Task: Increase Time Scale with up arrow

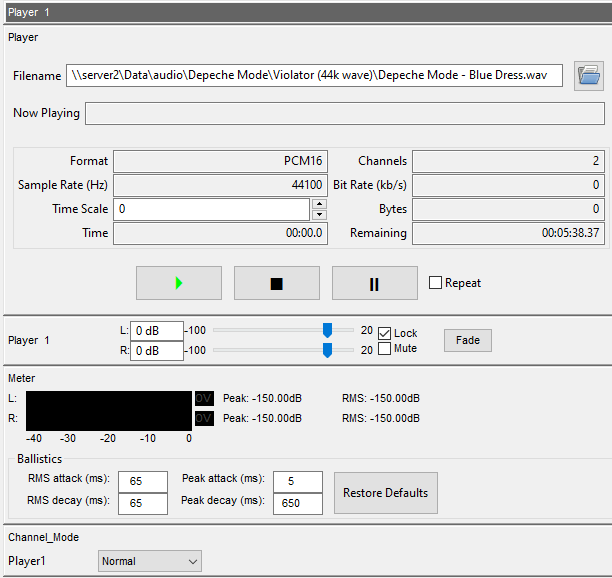Action: pyautogui.click(x=319, y=204)
